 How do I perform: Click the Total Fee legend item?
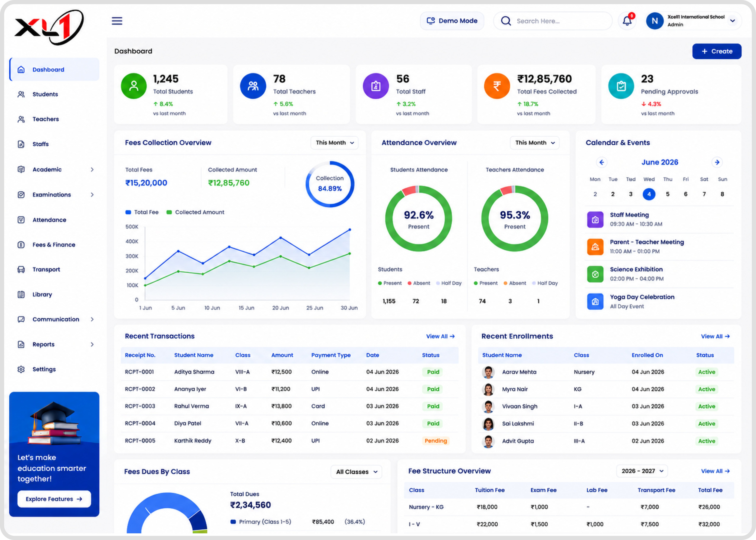[x=142, y=212]
